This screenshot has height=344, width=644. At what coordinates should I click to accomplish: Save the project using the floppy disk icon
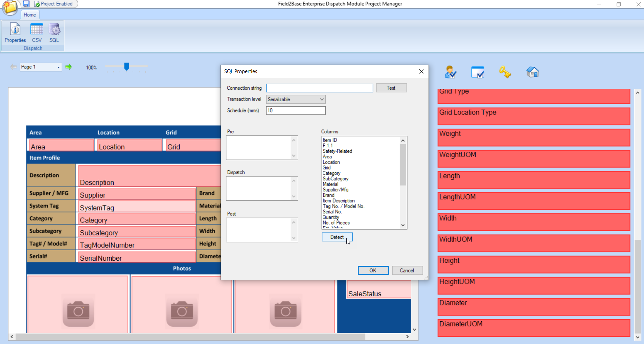coord(26,4)
